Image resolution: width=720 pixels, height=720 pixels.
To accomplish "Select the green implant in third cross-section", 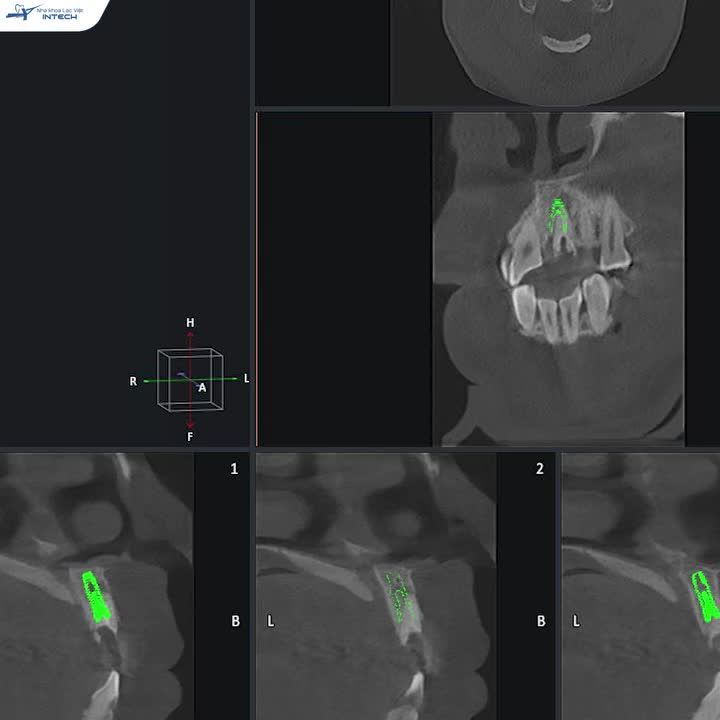I will pyautogui.click(x=706, y=597).
